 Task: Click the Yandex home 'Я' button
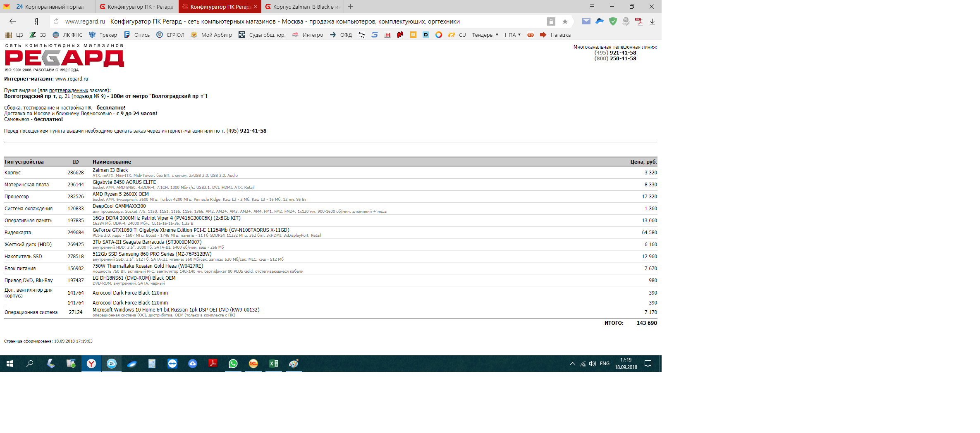tap(36, 21)
